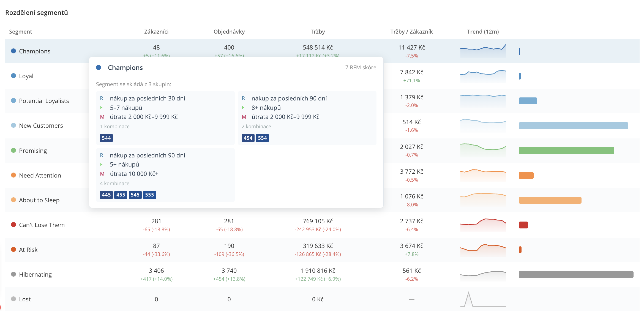Click the Lost trend sparkline chart

tap(483, 299)
